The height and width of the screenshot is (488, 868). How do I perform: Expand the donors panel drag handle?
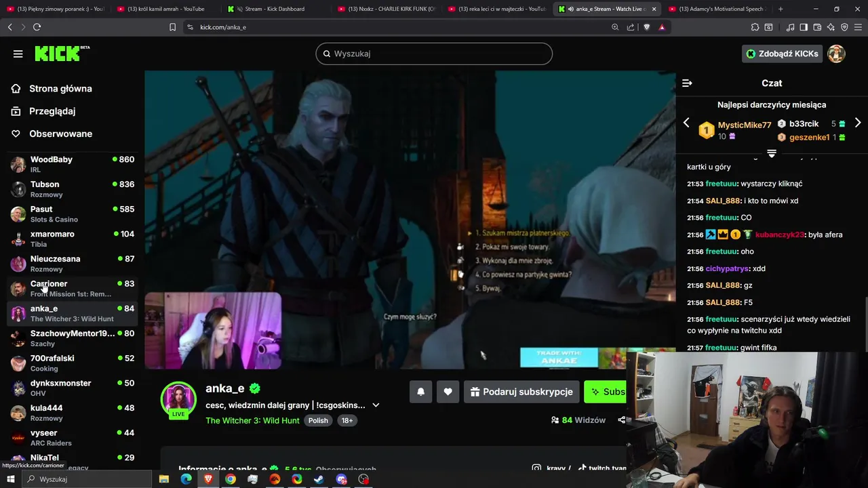[x=772, y=153]
